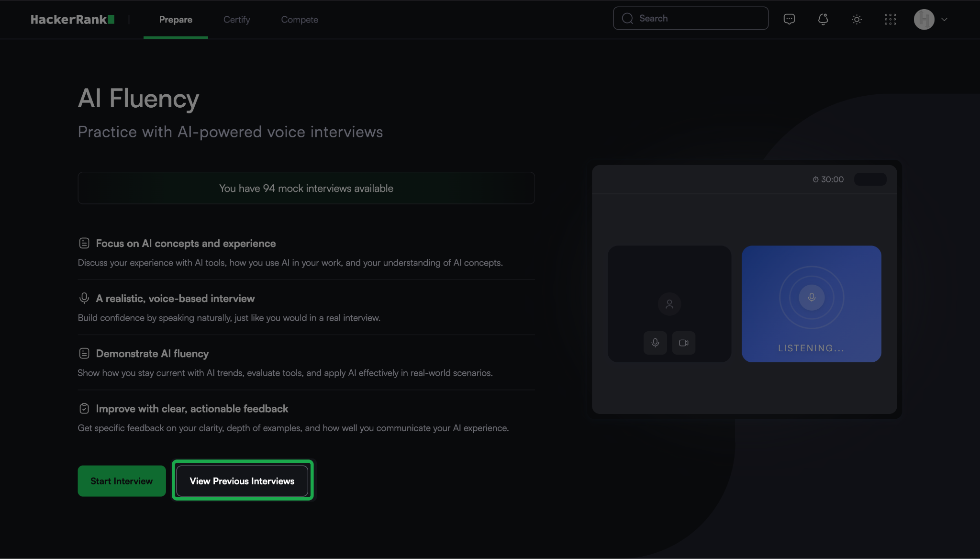Switch to the Prepare tab
Viewport: 980px width, 559px height.
(x=176, y=20)
